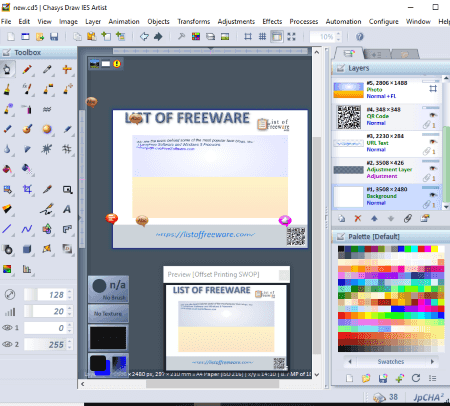Switch to the second panel tab
Screen dimensions: 450x406
tap(376, 54)
